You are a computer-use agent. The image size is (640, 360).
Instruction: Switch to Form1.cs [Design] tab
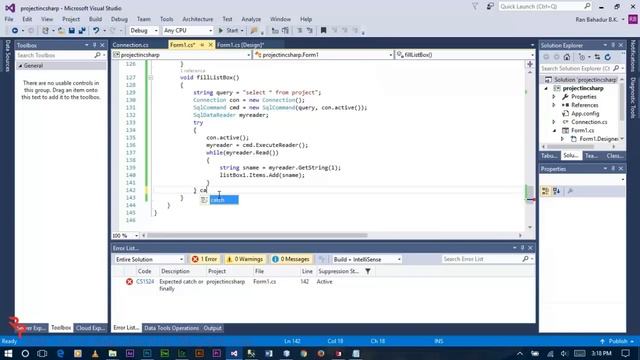(x=240, y=45)
